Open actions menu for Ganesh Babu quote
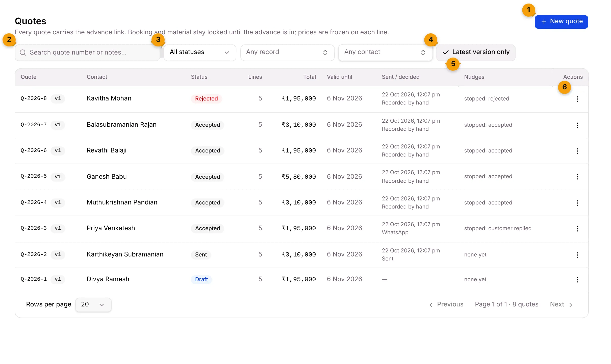Screen dimensions: 611x364 click(x=577, y=177)
